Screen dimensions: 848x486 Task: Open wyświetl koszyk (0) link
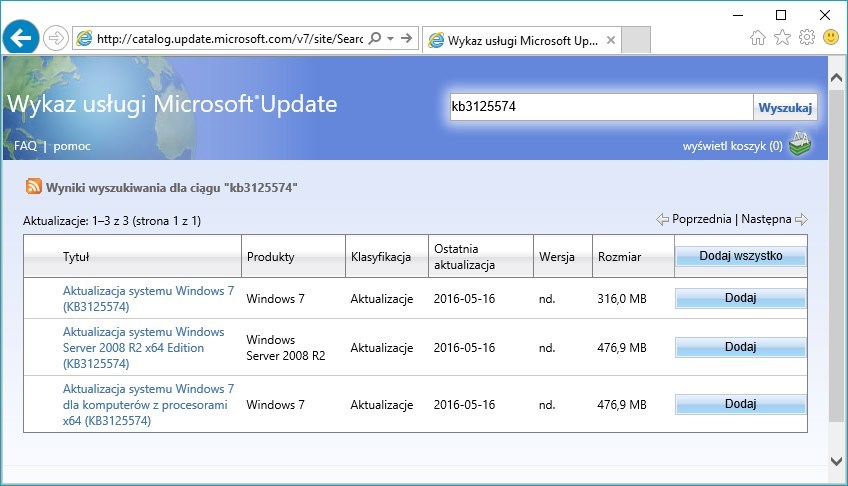[x=732, y=146]
